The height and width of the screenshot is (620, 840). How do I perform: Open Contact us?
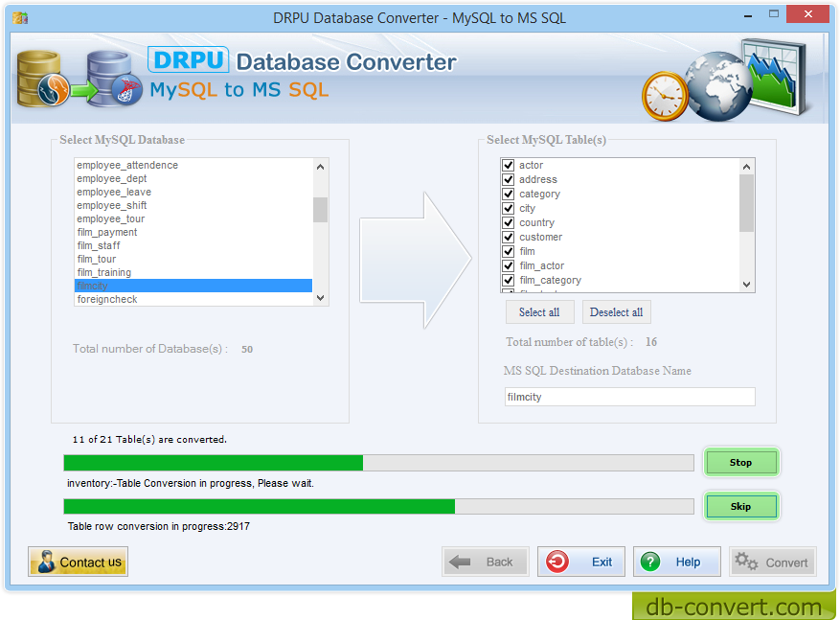click(x=78, y=562)
